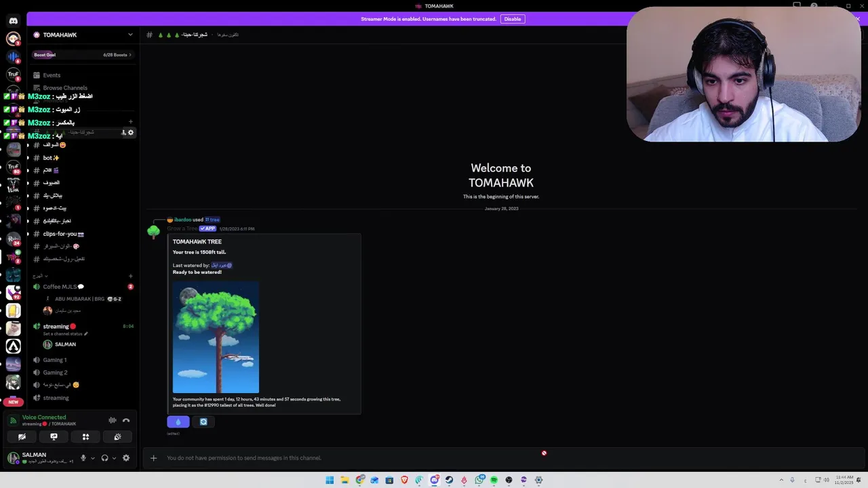Open server icon with 80 notifications badge
This screenshot has height=488, width=868.
14,167
